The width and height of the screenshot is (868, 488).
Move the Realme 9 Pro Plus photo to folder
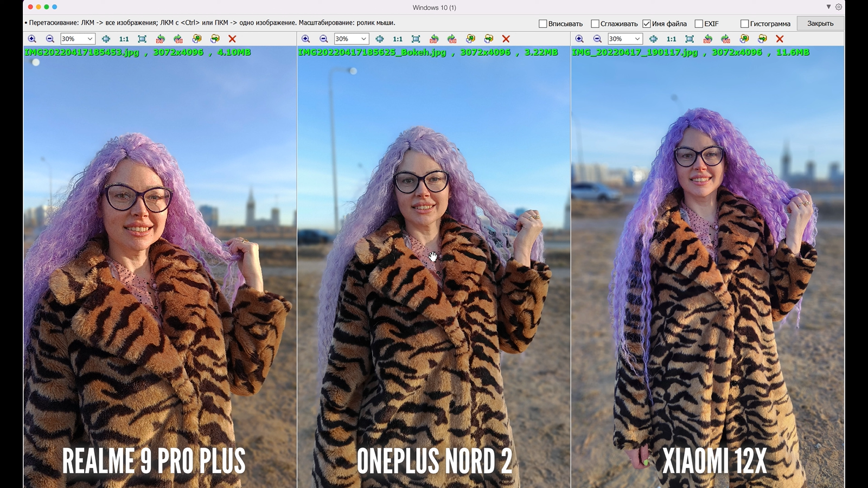215,39
